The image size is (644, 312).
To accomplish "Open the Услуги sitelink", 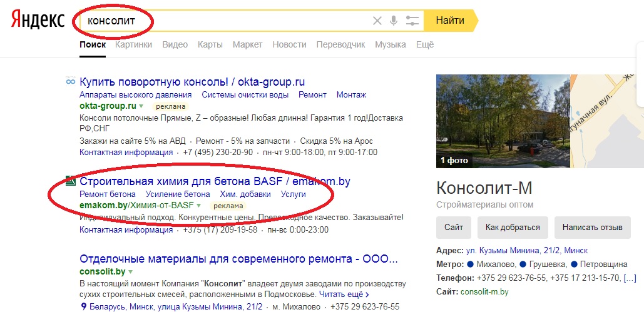I will (294, 194).
